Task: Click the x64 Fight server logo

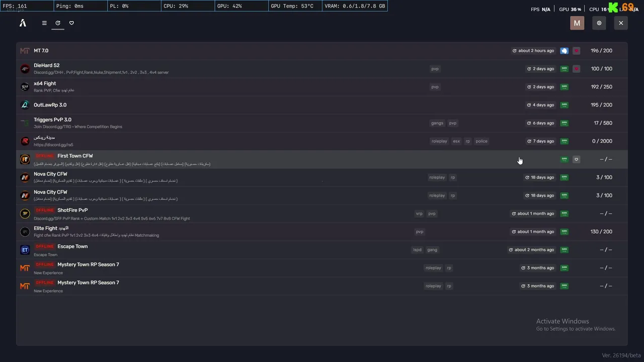Action: (x=25, y=87)
